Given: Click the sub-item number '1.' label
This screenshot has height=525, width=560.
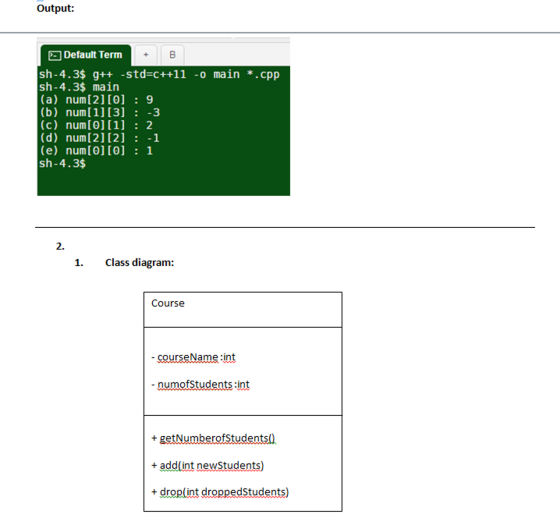Looking at the screenshot, I should [x=79, y=263].
